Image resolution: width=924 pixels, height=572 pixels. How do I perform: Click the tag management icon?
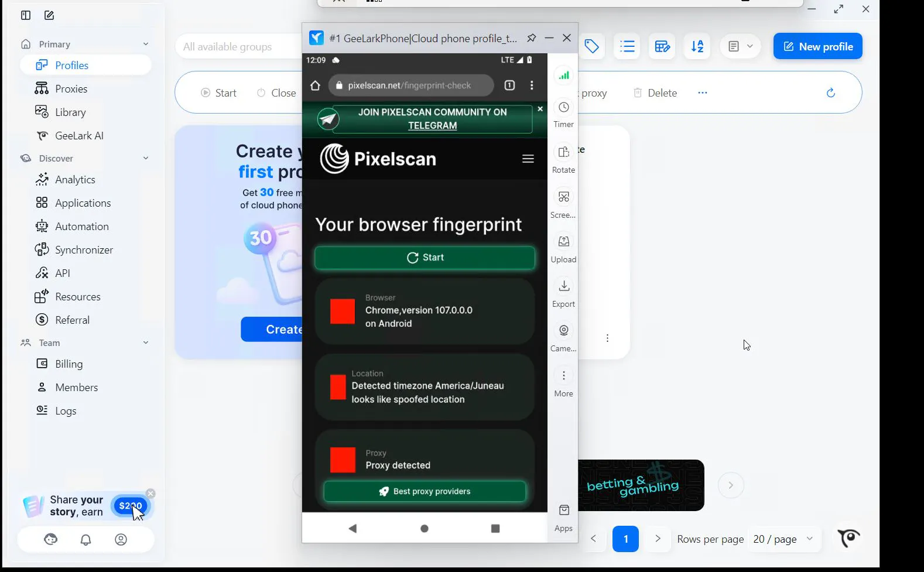pos(592,46)
